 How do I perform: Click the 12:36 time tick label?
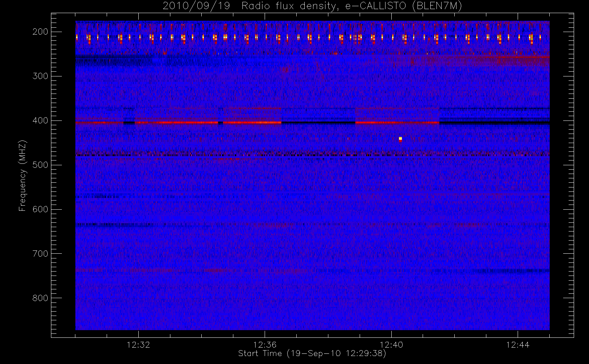[x=265, y=345]
